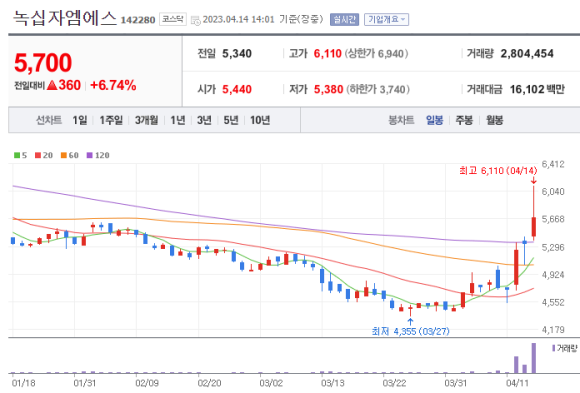Click the 최저 4,355 (03/27) chart marker
The height and width of the screenshot is (393, 580).
tap(410, 331)
